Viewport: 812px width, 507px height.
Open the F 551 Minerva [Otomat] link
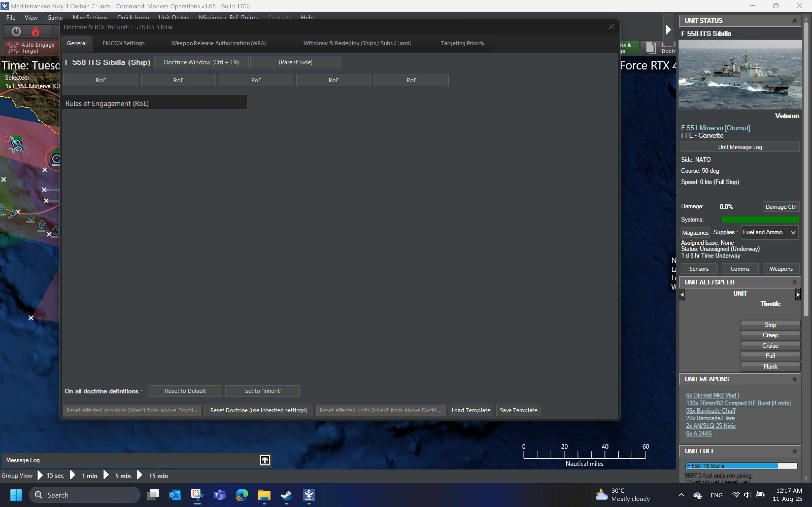tap(715, 128)
